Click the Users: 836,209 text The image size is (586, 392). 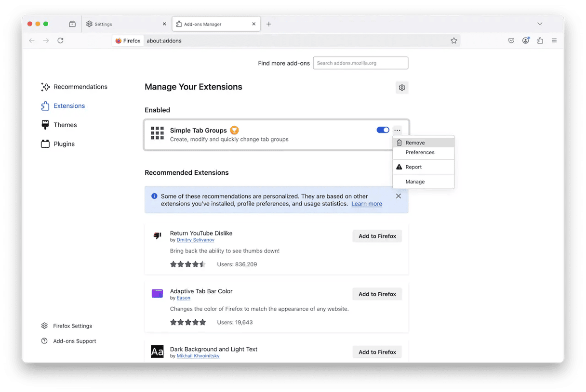[x=237, y=264]
